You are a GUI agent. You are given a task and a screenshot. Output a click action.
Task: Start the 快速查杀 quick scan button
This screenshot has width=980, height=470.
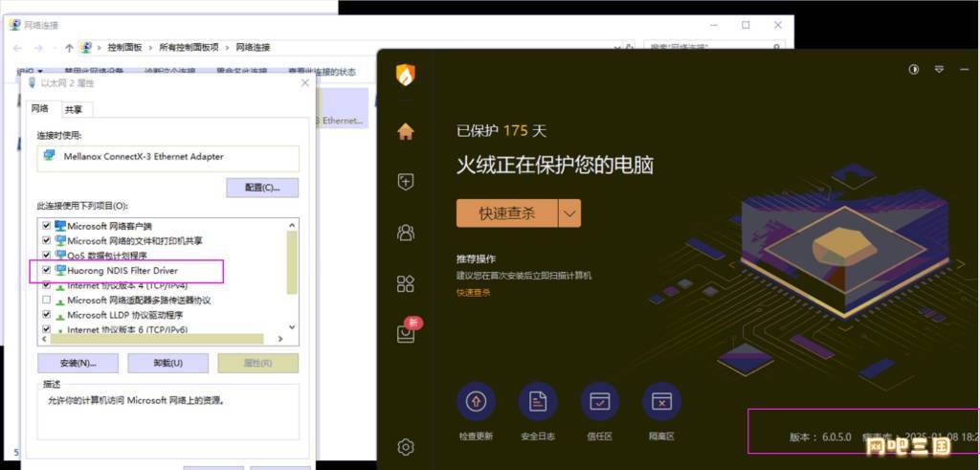click(507, 213)
